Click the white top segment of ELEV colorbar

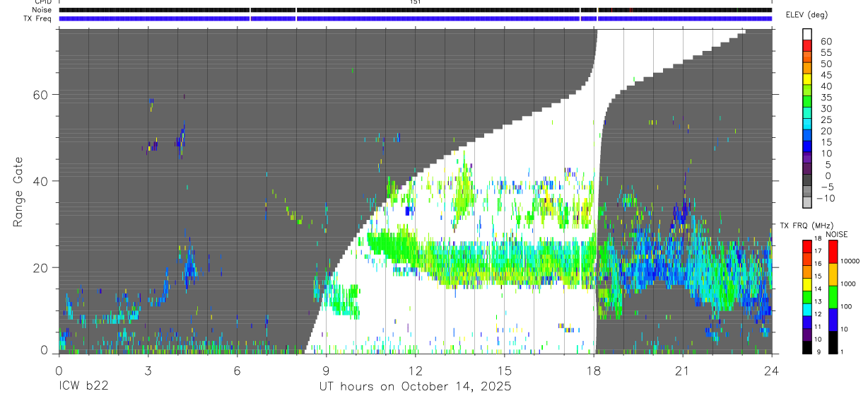coord(807,34)
